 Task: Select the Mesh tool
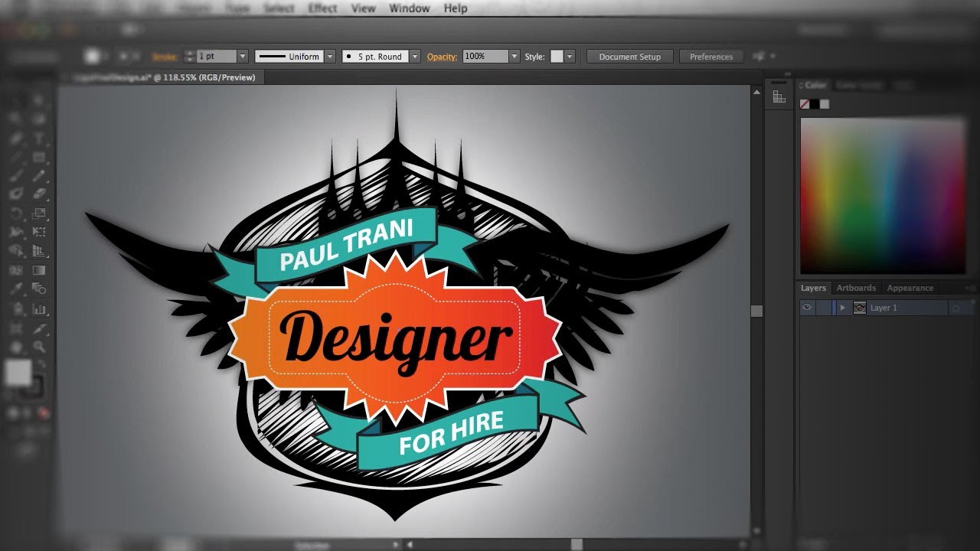coord(17,269)
